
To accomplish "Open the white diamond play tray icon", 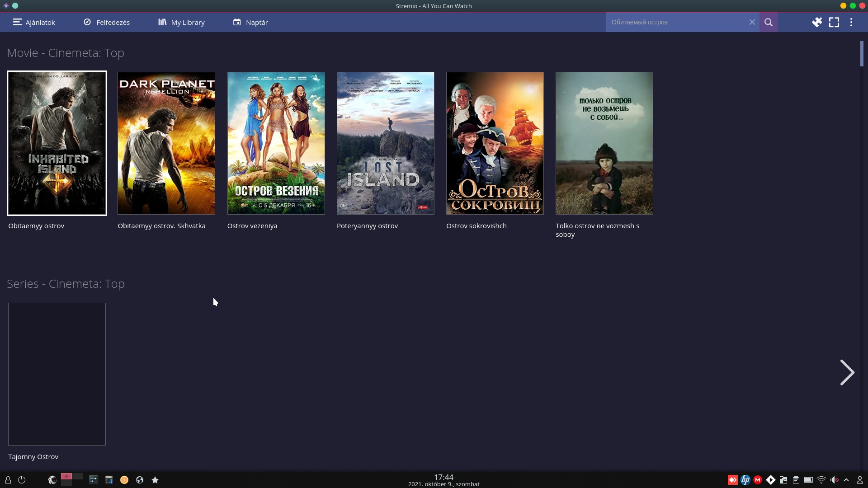I will pyautogui.click(x=771, y=480).
